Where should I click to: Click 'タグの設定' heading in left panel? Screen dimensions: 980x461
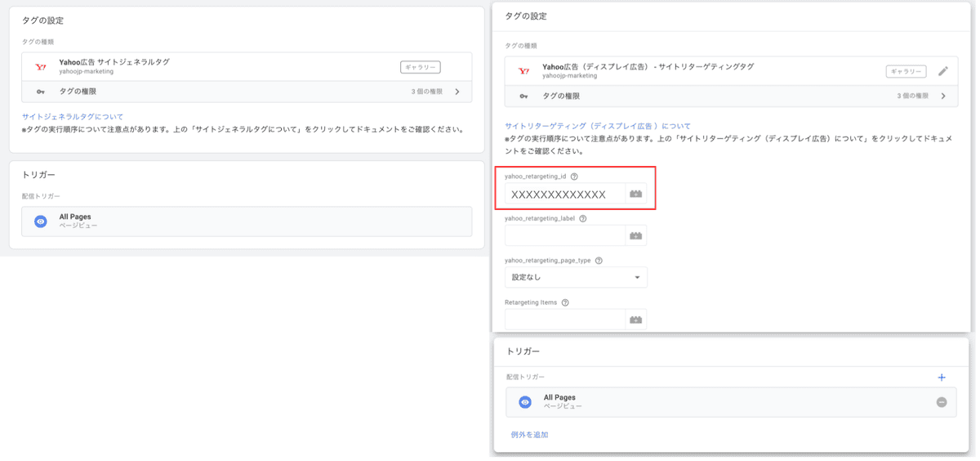(42, 20)
